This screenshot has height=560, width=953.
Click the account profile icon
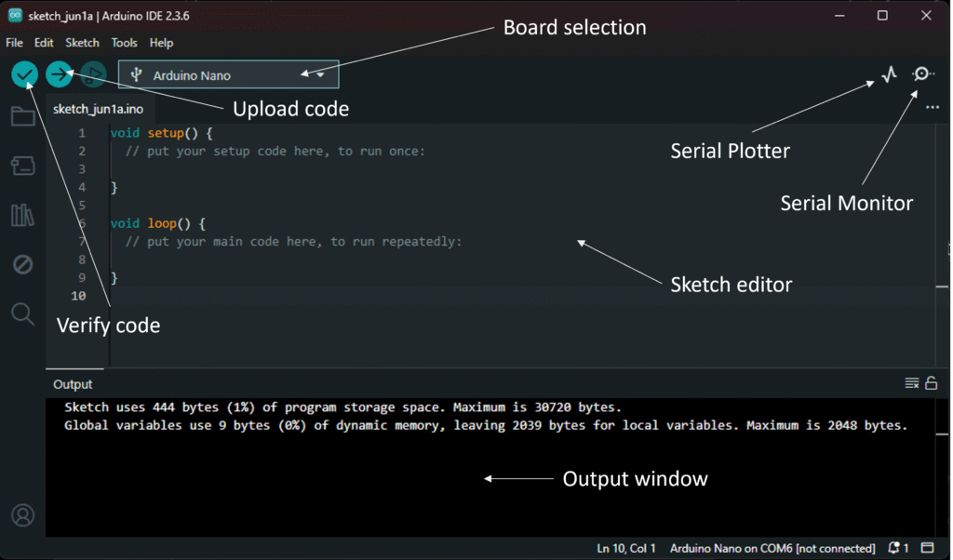click(23, 514)
